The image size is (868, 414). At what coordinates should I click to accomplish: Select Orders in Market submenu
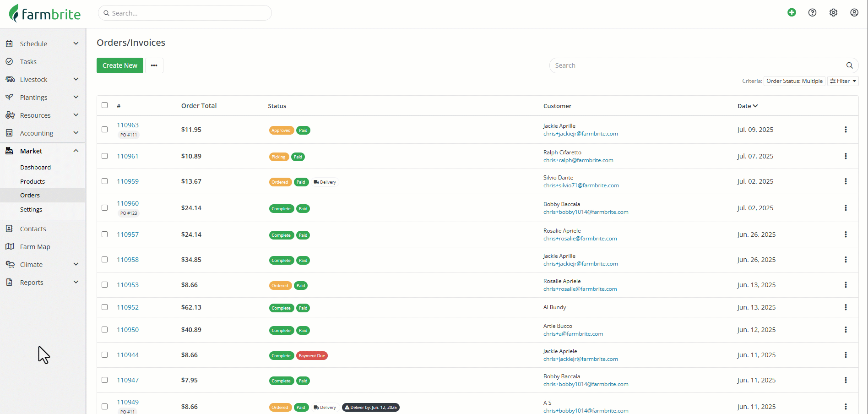click(30, 196)
